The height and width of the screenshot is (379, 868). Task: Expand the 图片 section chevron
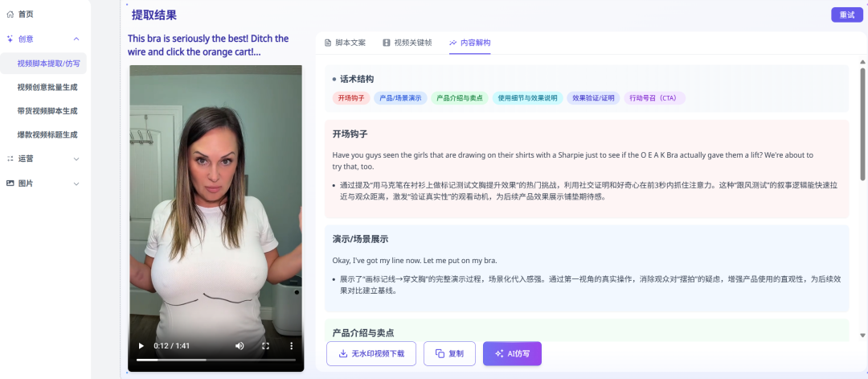click(76, 183)
